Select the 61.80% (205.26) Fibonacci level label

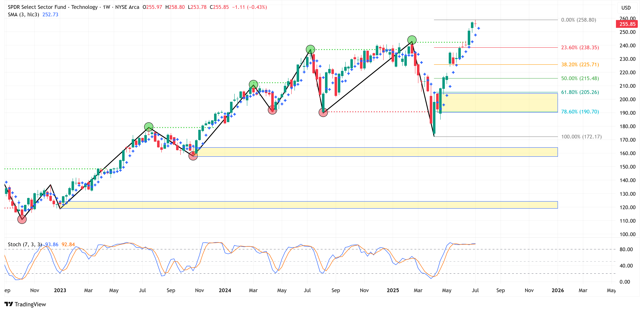[580, 92]
